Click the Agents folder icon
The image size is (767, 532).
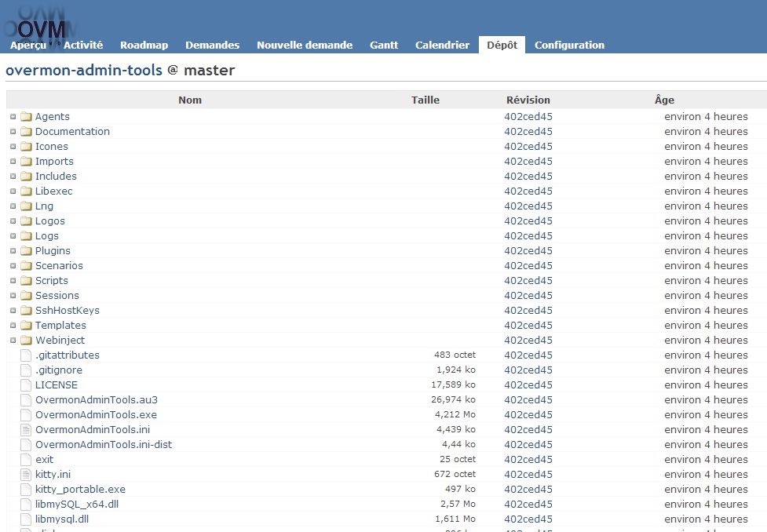[x=26, y=117]
